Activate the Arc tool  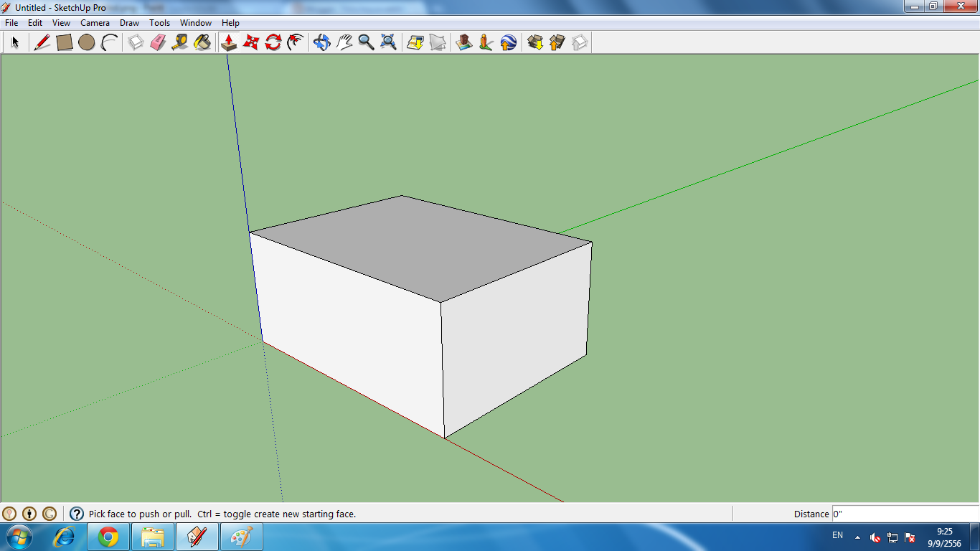click(x=109, y=42)
